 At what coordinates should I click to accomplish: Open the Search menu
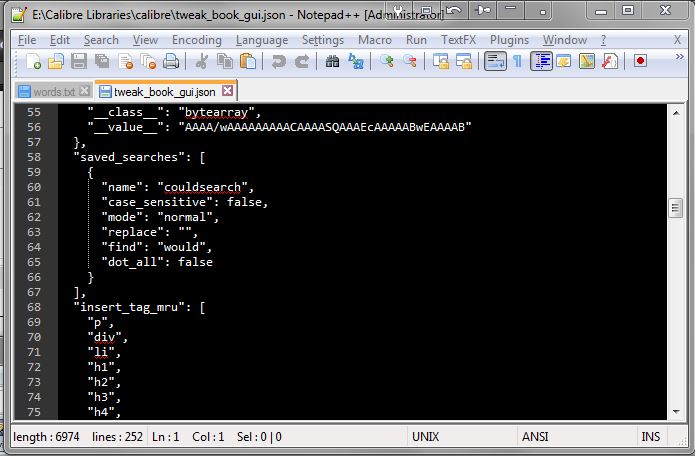[101, 40]
